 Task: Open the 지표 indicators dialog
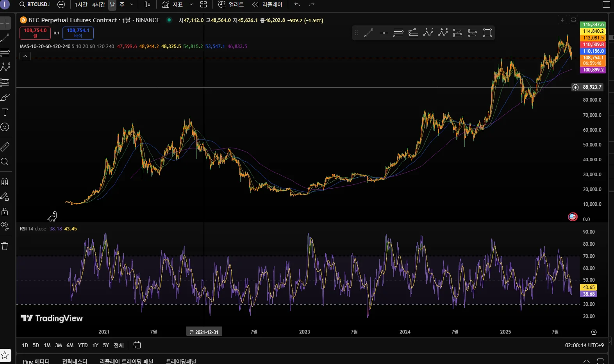[173, 5]
